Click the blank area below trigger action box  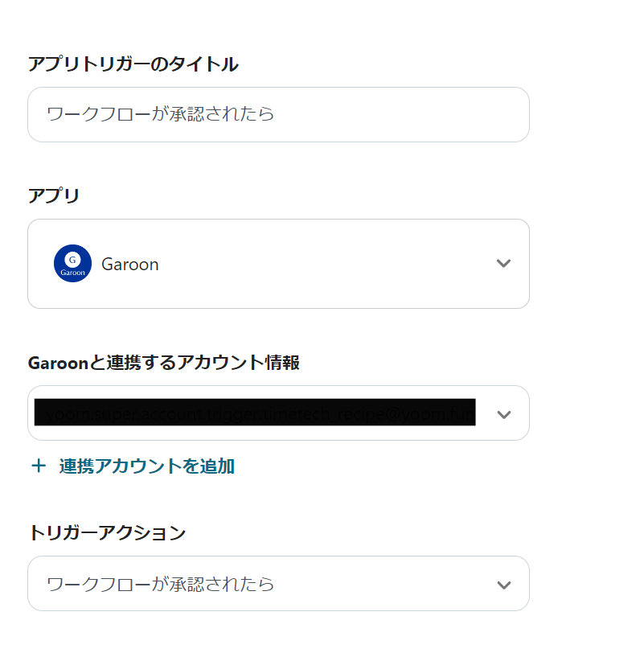pos(278,635)
